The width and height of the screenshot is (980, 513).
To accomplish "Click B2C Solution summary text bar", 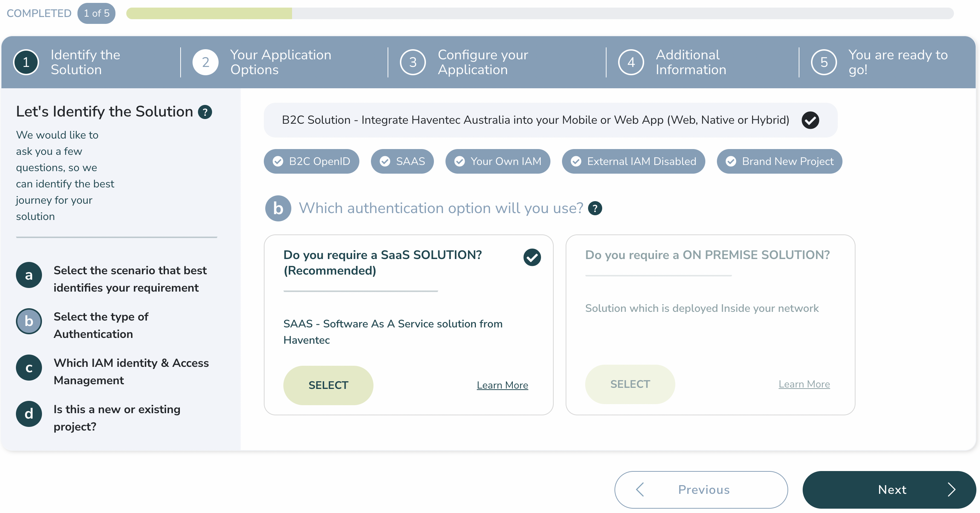I will click(x=550, y=120).
